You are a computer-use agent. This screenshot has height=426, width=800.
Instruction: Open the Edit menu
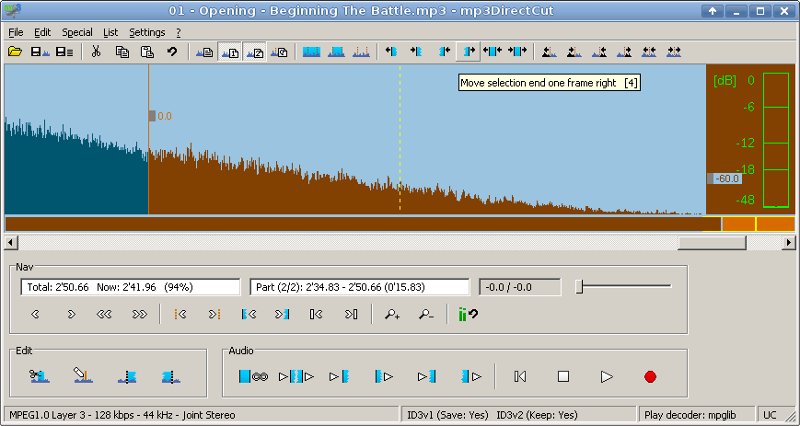(x=42, y=33)
